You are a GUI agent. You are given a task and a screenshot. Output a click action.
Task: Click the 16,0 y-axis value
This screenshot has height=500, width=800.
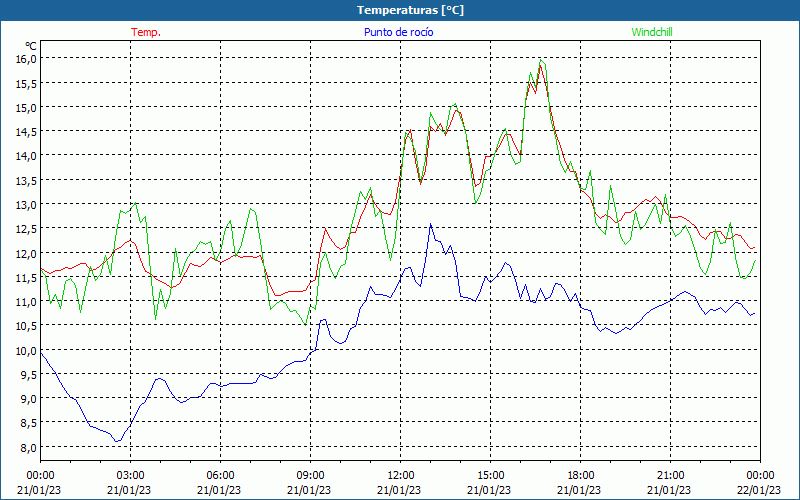click(28, 59)
